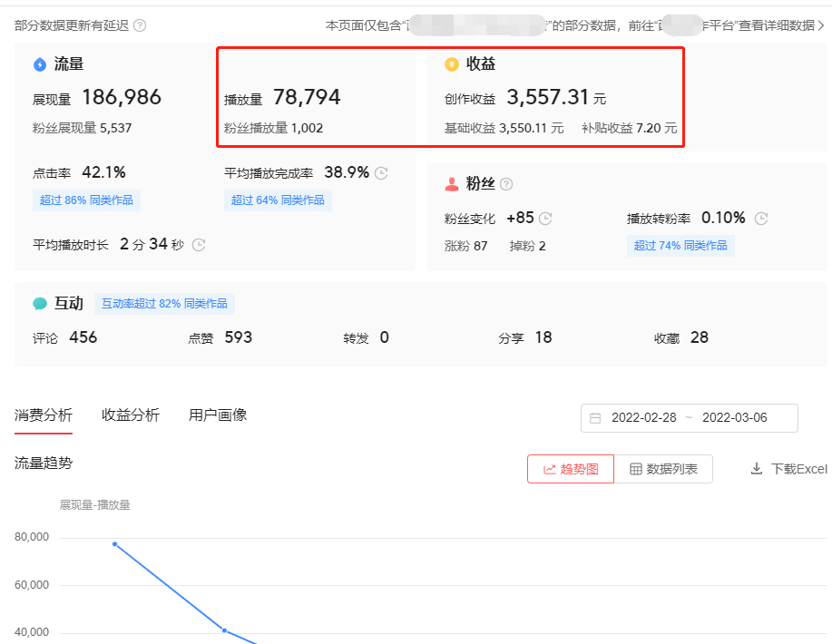Click the yellow 收益 coin icon

click(x=452, y=64)
